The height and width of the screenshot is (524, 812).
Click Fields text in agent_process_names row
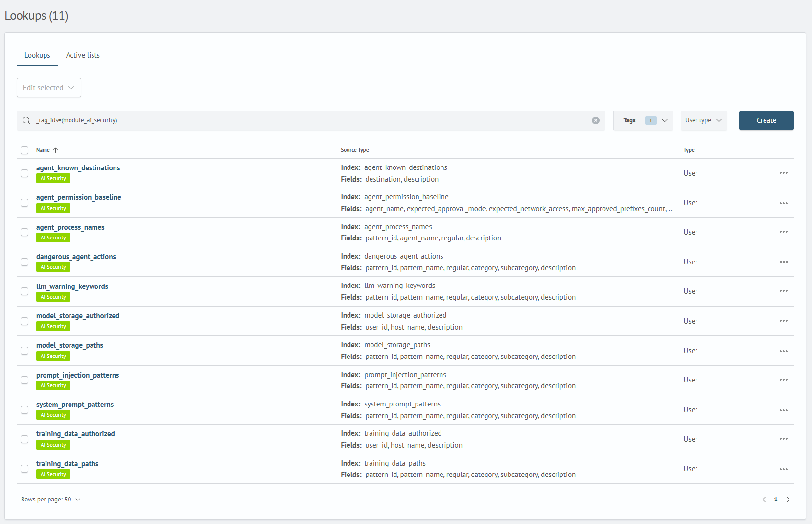coord(421,238)
